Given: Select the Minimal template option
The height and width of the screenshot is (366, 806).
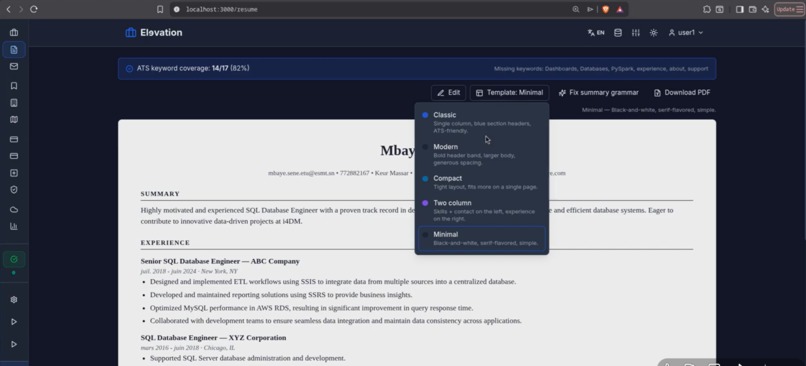Looking at the screenshot, I should 482,238.
